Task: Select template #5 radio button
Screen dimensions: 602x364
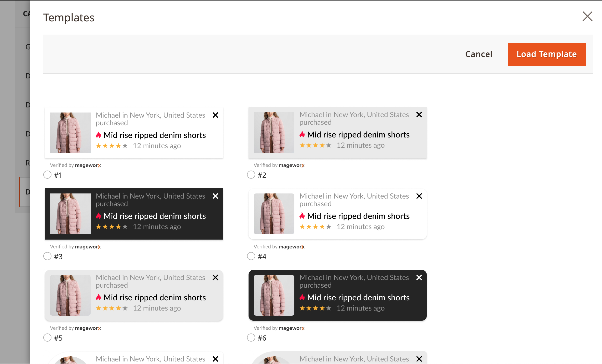Action: pos(47,338)
